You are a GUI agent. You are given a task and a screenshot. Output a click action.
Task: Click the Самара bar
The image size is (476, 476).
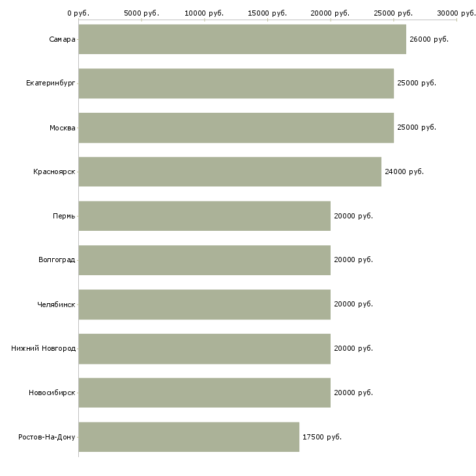[243, 39]
